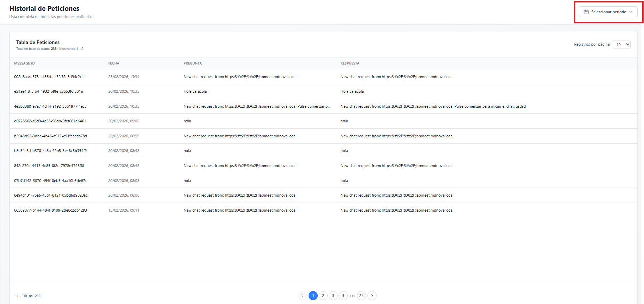Click the RESPUESTA column header
The width and height of the screenshot is (644, 304).
[x=350, y=63]
